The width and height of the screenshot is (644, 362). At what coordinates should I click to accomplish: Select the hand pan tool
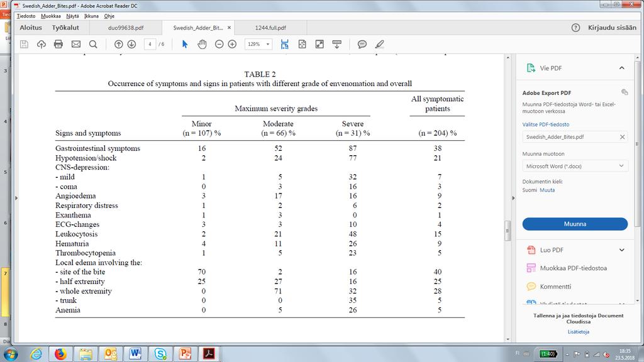202,45
